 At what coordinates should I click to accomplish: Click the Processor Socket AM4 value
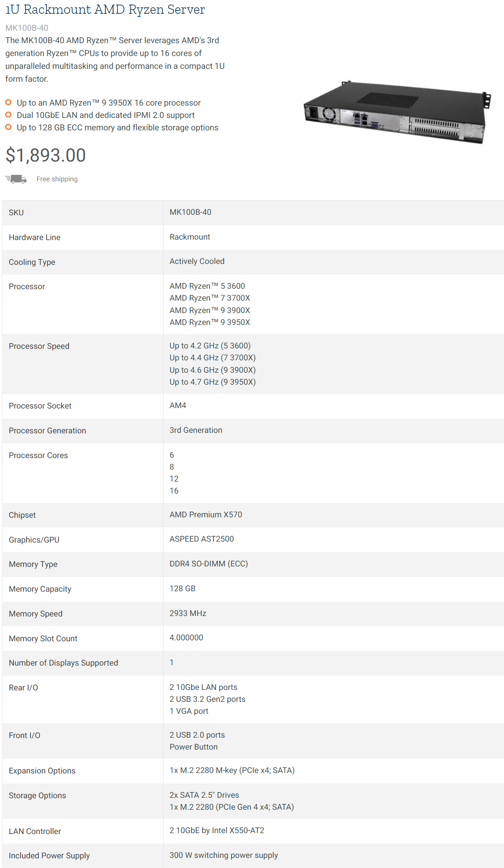(x=178, y=405)
